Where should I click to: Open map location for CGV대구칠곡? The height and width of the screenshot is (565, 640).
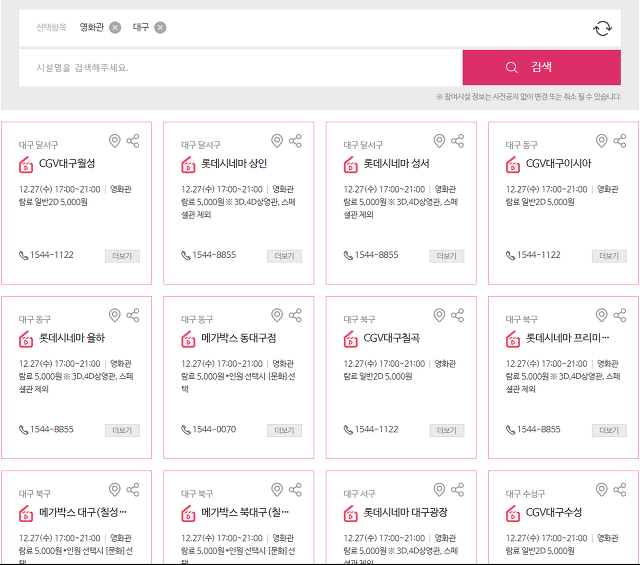point(439,315)
